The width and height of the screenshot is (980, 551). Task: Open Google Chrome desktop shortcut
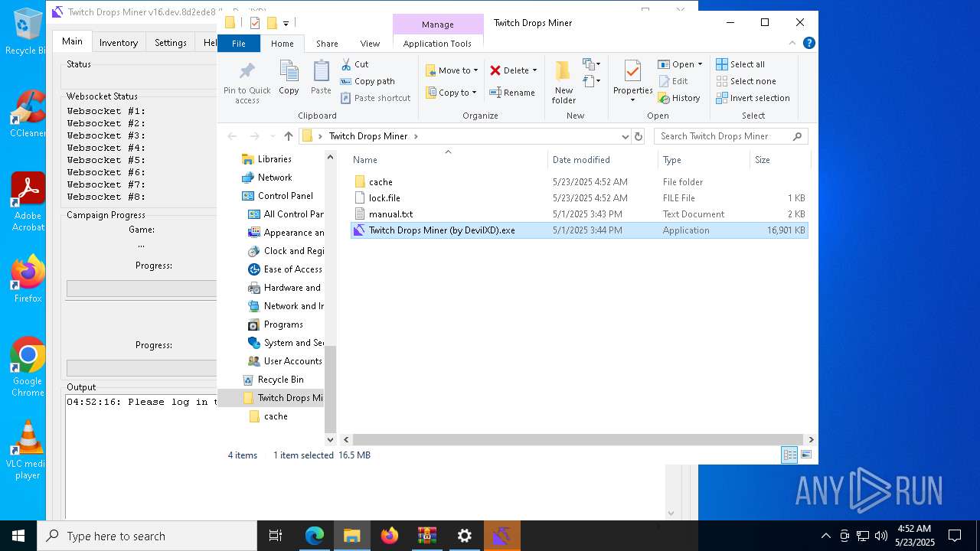pyautogui.click(x=28, y=367)
